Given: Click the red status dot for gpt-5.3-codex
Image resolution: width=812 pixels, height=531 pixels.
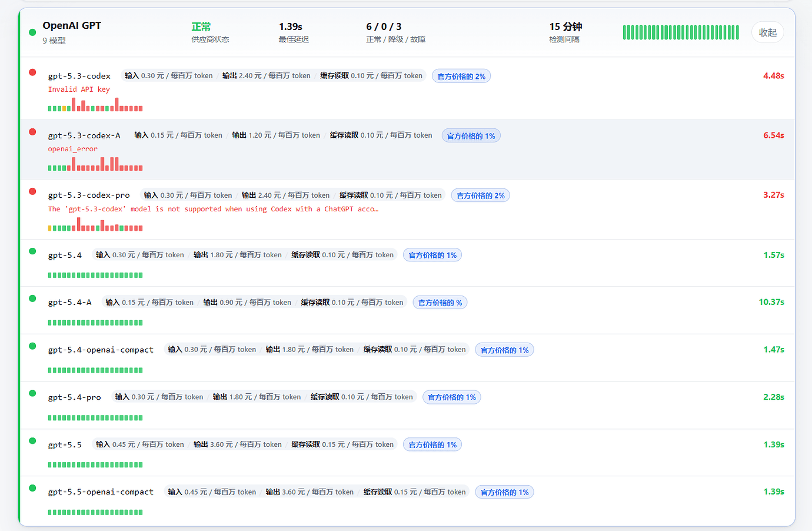Looking at the screenshot, I should click(x=32, y=72).
